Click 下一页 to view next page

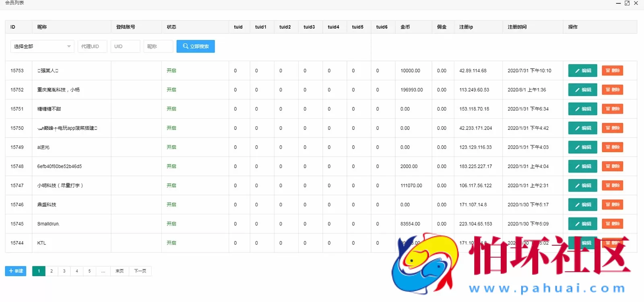(140, 271)
